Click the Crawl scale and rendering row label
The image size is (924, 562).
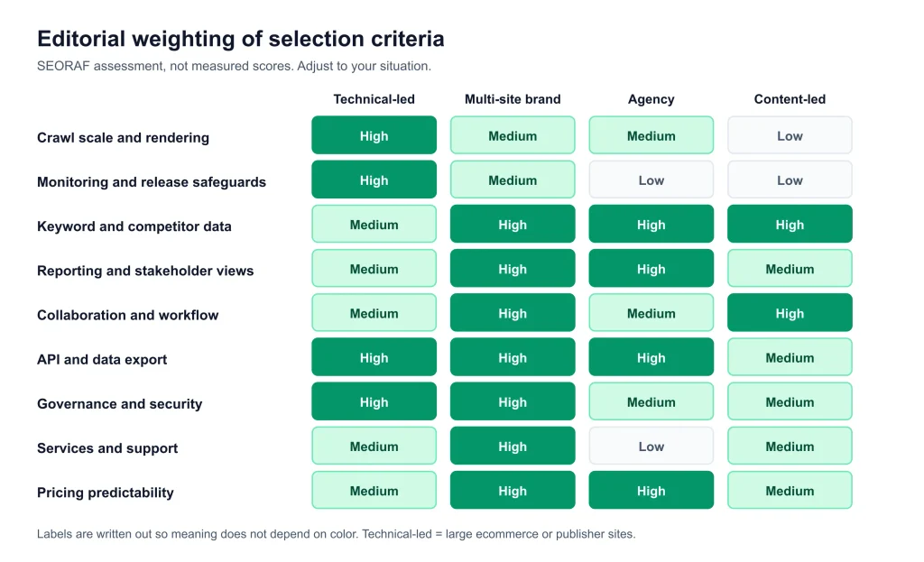pyautogui.click(x=123, y=137)
